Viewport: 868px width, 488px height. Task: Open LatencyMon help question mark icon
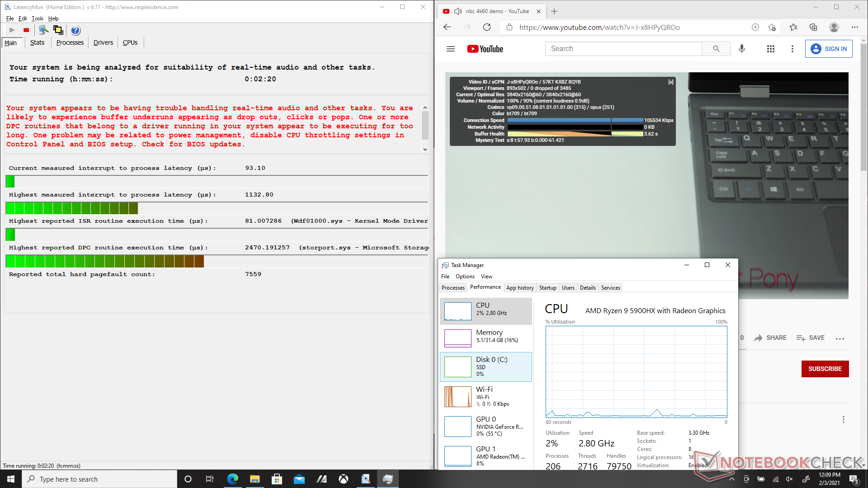point(75,30)
